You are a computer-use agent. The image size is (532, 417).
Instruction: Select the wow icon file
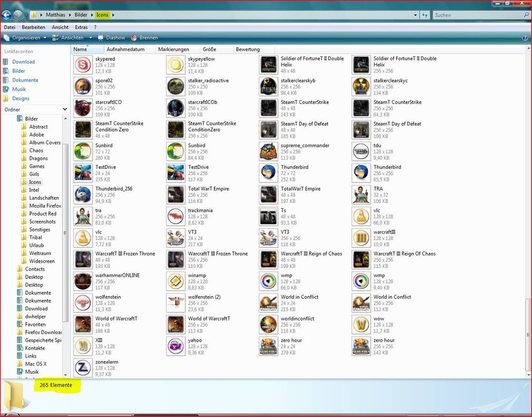361,325
